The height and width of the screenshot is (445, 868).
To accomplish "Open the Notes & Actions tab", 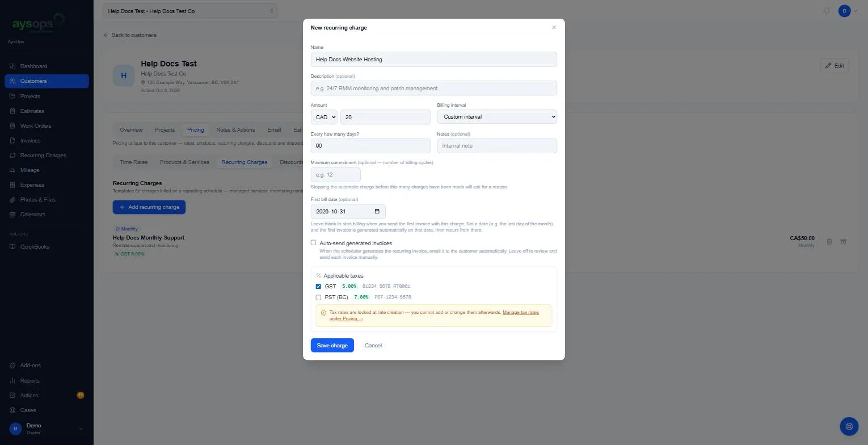I will point(235,129).
